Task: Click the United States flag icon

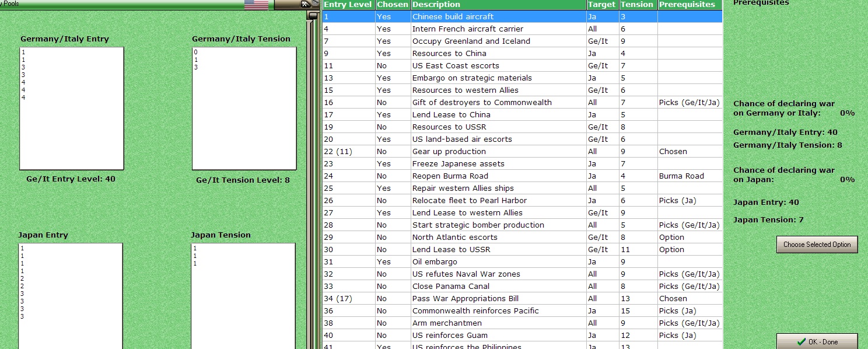Action: [256, 5]
